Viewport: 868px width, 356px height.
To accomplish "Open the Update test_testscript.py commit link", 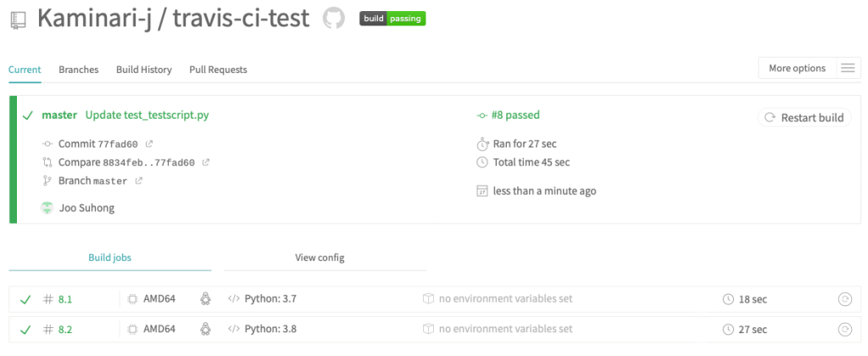I will (x=147, y=115).
